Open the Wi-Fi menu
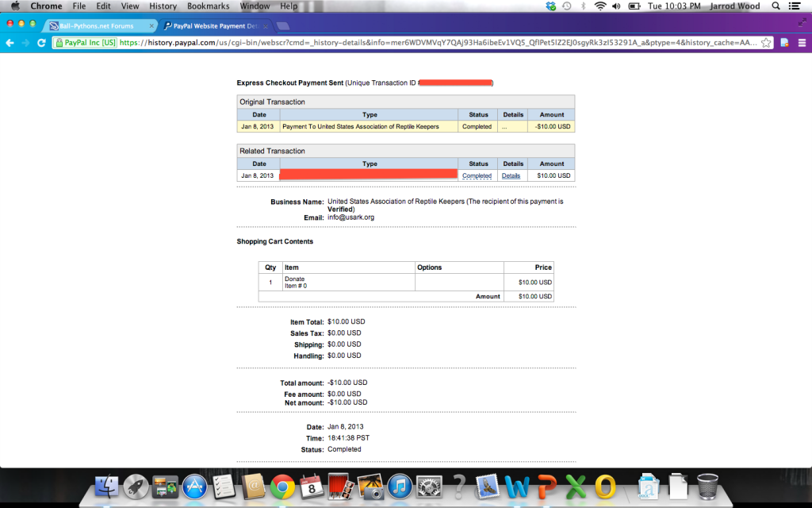Screen dimensions: 812x508 [599, 6]
